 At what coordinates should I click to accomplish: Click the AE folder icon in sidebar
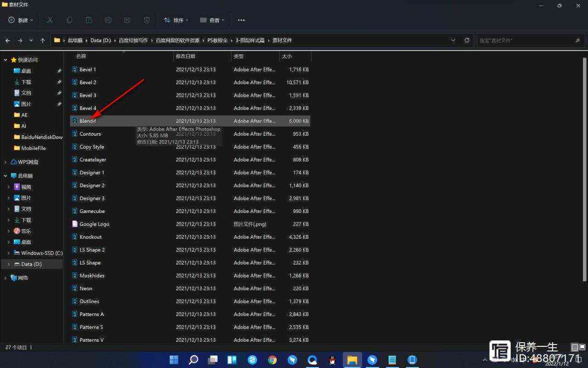coord(17,115)
